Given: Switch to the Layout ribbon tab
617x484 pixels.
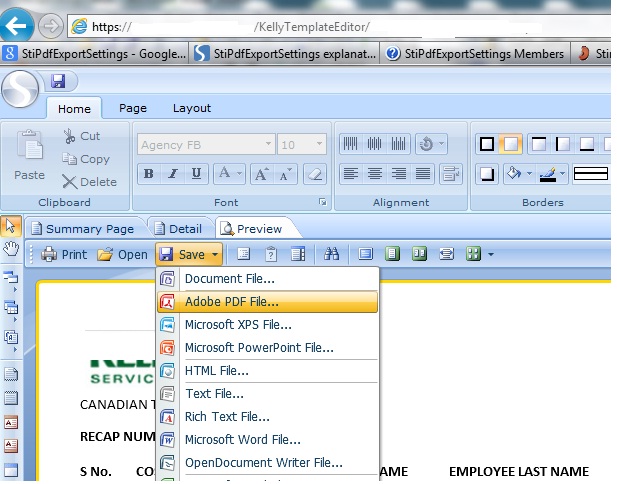Looking at the screenshot, I should coord(192,108).
